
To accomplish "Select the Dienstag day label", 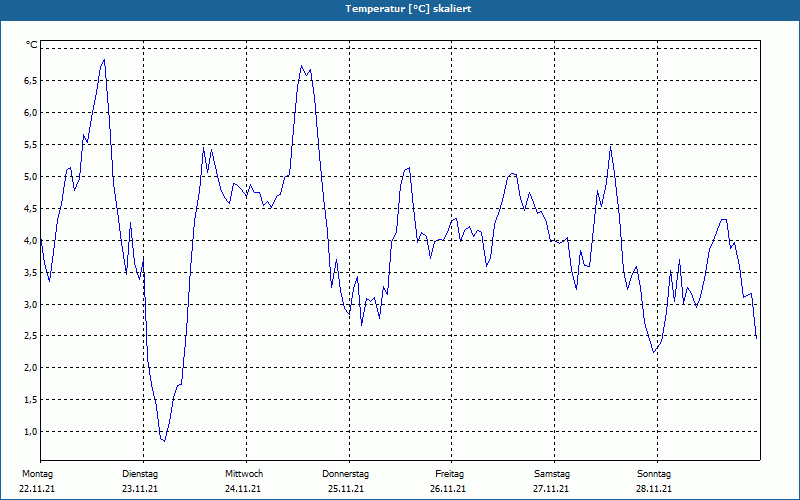I will pyautogui.click(x=140, y=474).
